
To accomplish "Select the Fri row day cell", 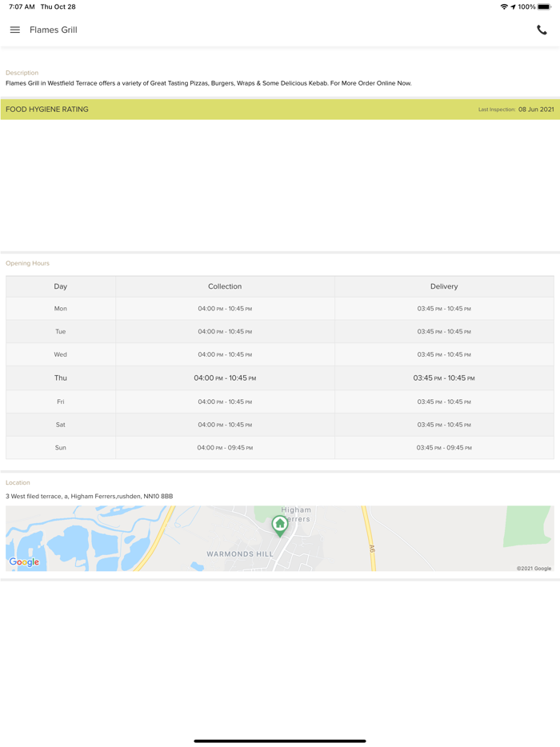I will [x=61, y=401].
